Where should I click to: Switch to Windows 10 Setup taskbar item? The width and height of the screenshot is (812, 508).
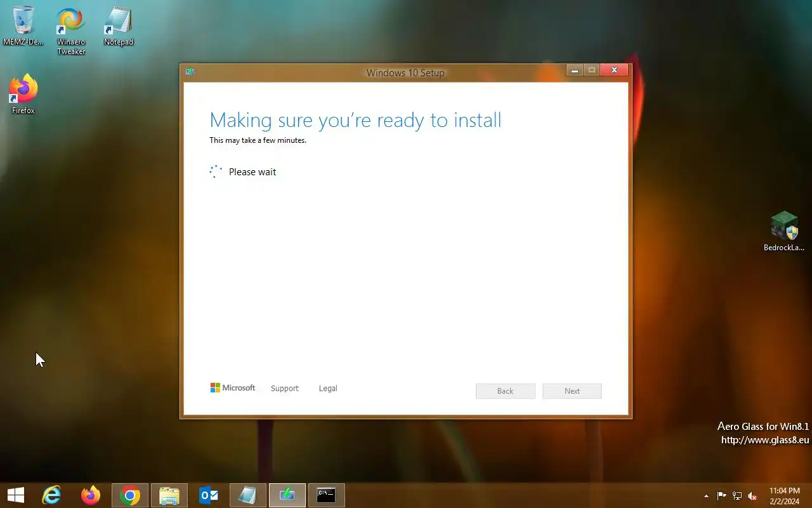[x=287, y=495]
